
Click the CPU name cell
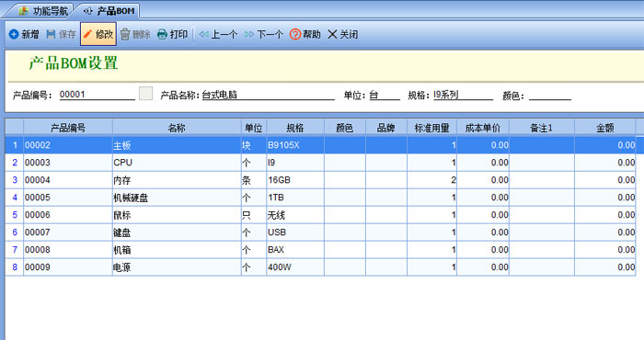click(x=177, y=163)
